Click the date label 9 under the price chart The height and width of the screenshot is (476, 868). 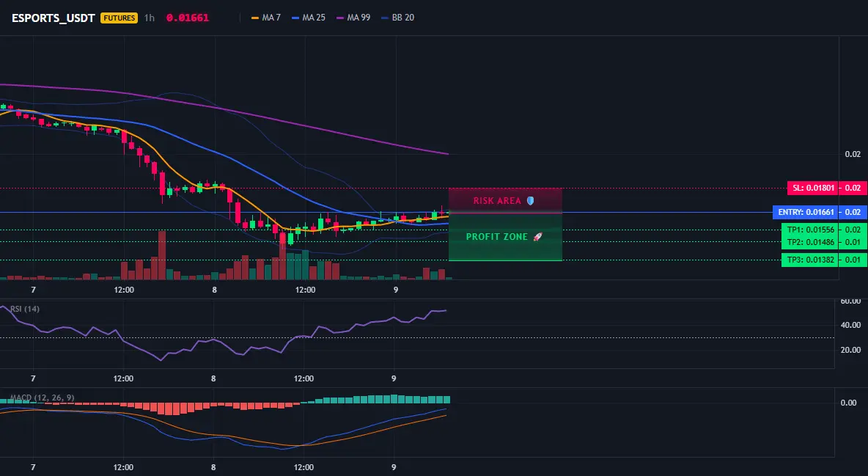(x=395, y=290)
